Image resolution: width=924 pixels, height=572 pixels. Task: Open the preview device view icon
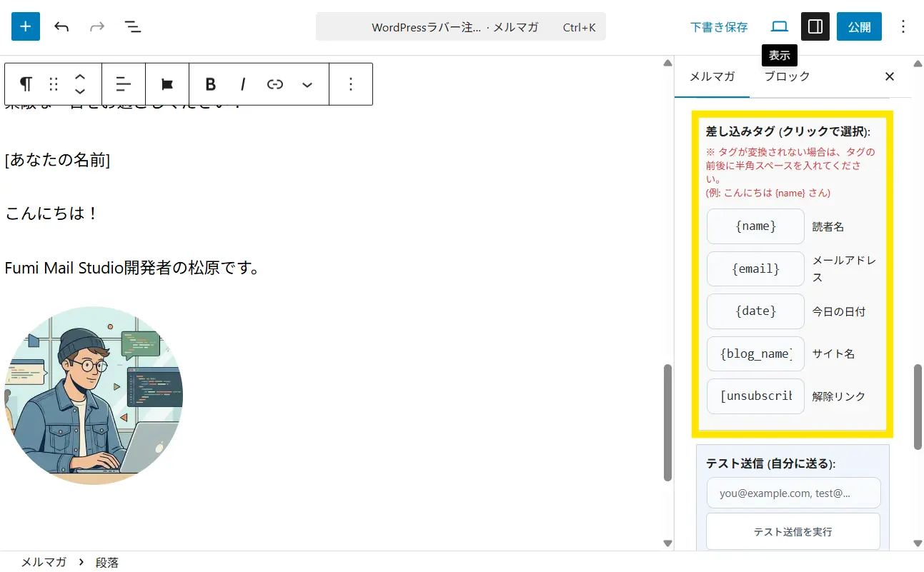pos(779,26)
